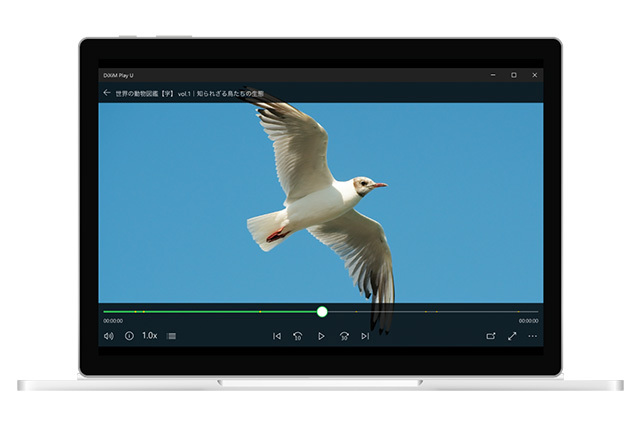This screenshot has height=427, width=640.
Task: Open the cast to device icon
Action: (491, 336)
